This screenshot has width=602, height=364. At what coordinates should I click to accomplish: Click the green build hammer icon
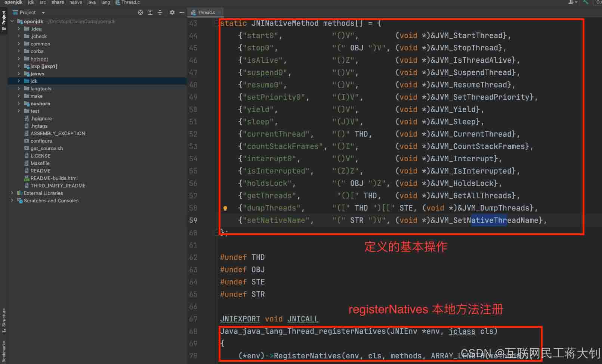pyautogui.click(x=586, y=2)
